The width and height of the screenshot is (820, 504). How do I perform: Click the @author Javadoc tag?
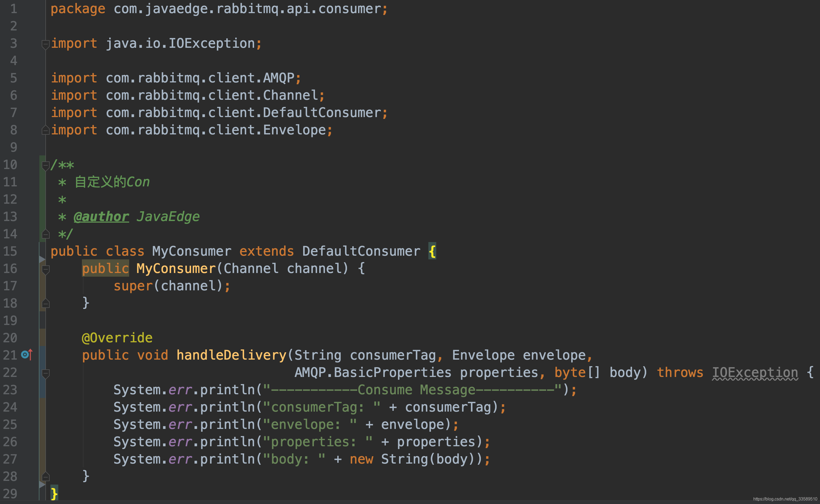(x=101, y=217)
